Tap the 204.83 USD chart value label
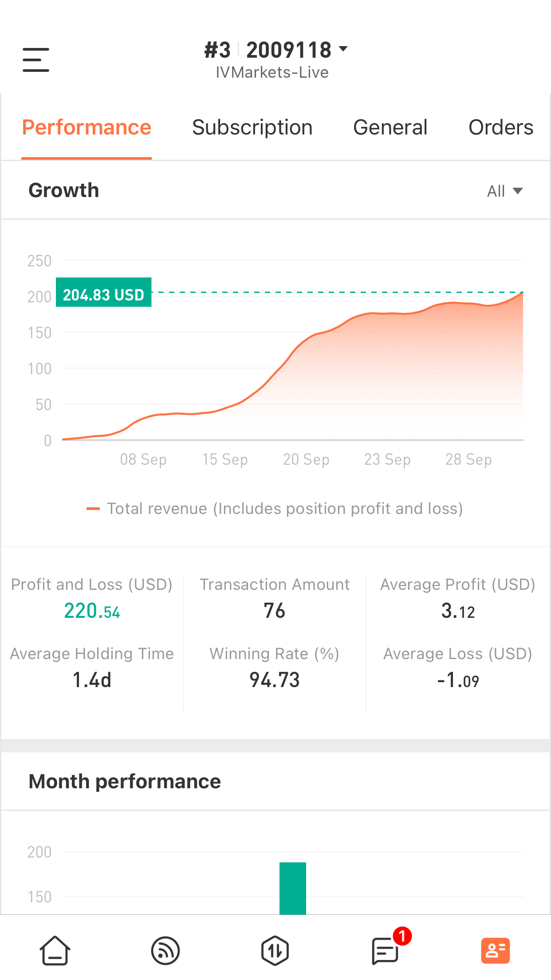The width and height of the screenshot is (551, 980). (103, 292)
